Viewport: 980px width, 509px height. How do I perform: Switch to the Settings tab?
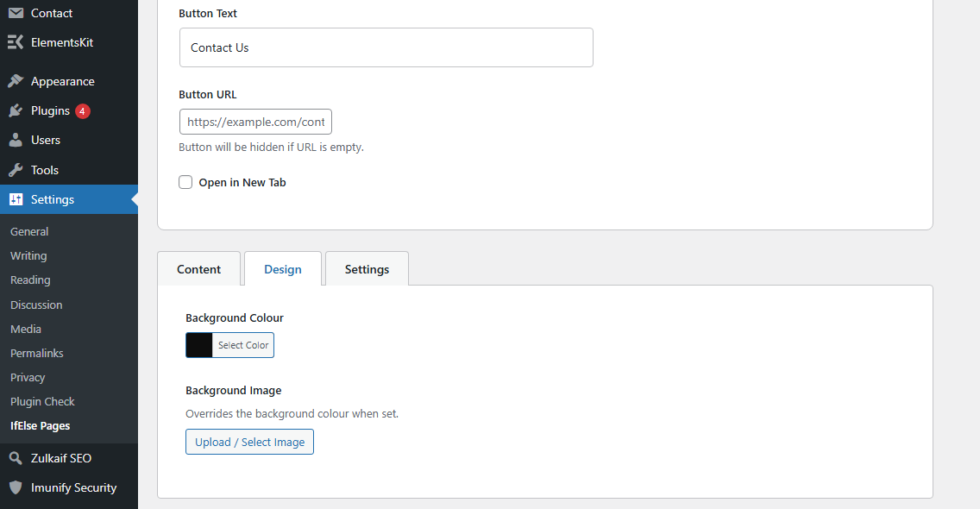click(x=367, y=269)
